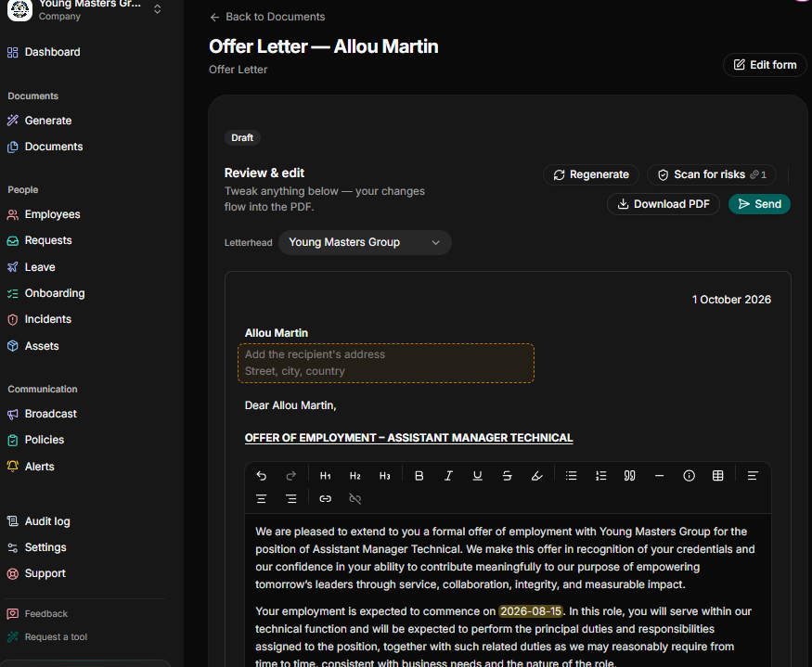The image size is (812, 667).
Task: Apply Heading 1 style
Action: coord(325,475)
